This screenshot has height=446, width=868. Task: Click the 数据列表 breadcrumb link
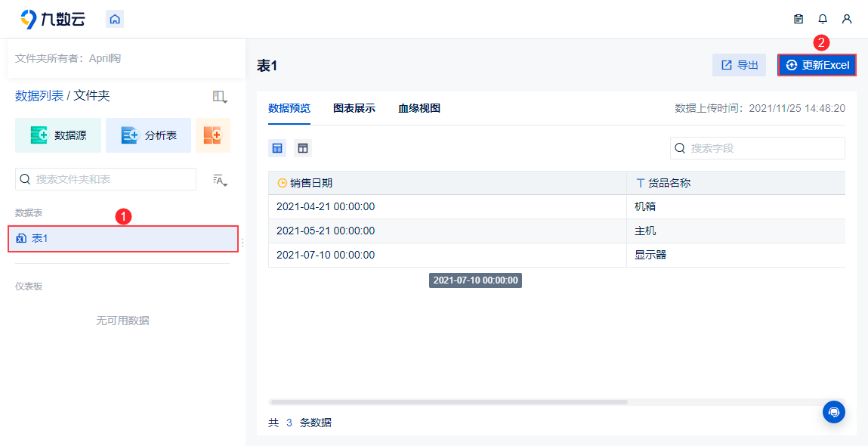39,96
